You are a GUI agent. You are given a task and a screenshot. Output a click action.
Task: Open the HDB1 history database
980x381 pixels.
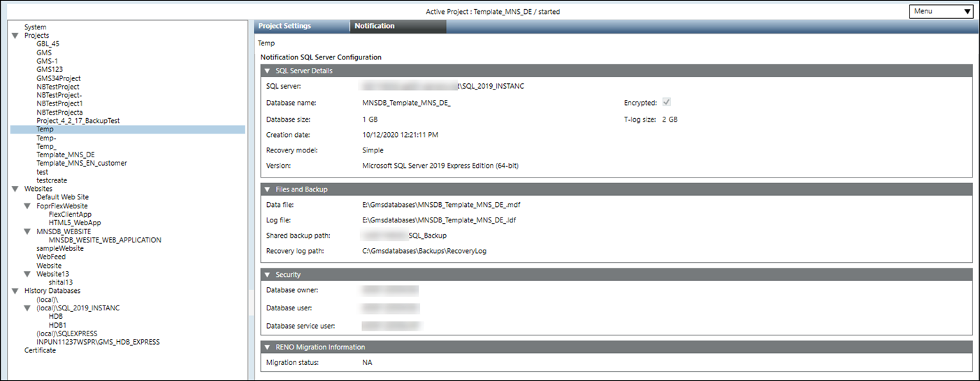click(x=57, y=325)
